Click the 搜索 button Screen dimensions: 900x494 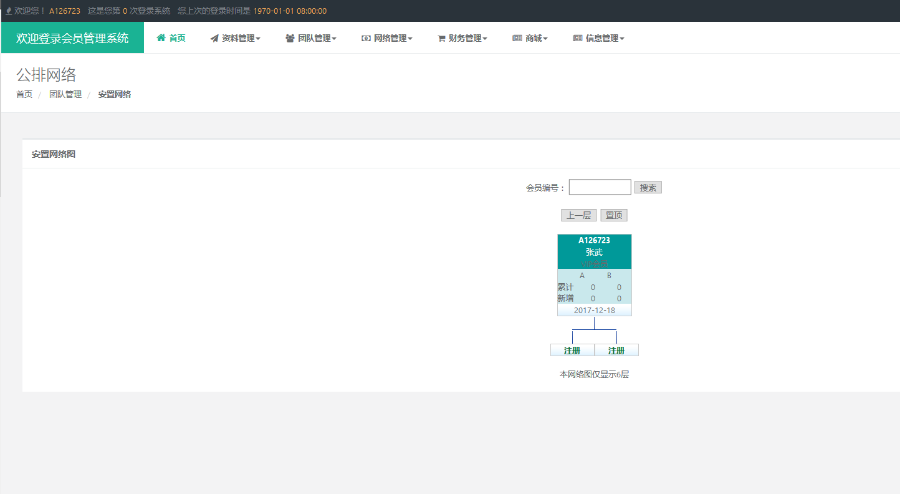[648, 188]
